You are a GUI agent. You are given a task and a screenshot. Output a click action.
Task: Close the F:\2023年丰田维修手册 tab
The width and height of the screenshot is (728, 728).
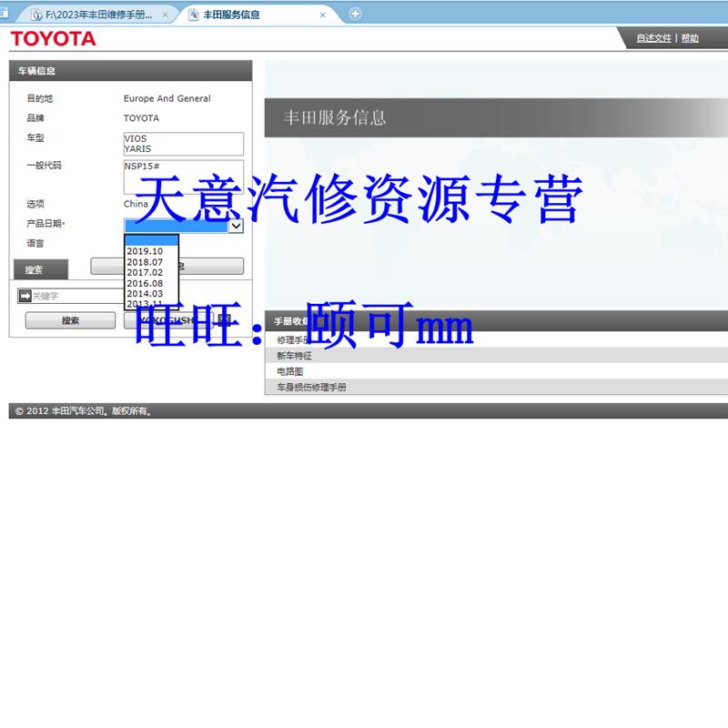pos(166,15)
